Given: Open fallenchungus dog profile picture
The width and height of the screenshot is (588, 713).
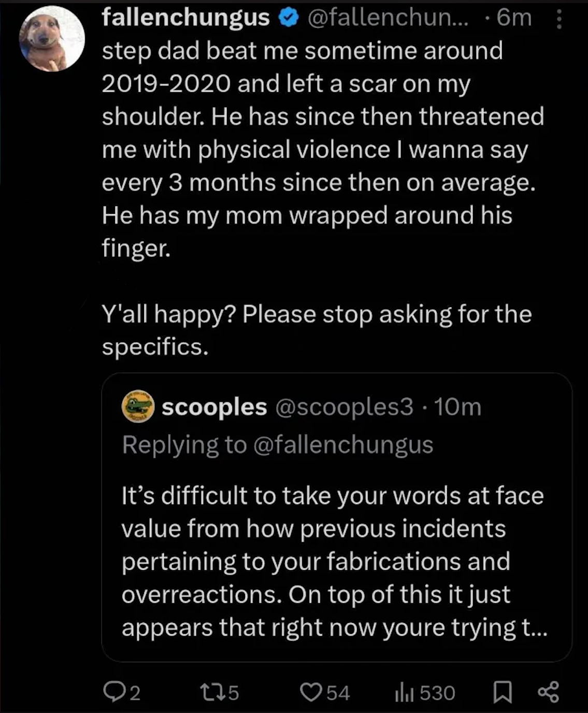Looking at the screenshot, I should 52,39.
